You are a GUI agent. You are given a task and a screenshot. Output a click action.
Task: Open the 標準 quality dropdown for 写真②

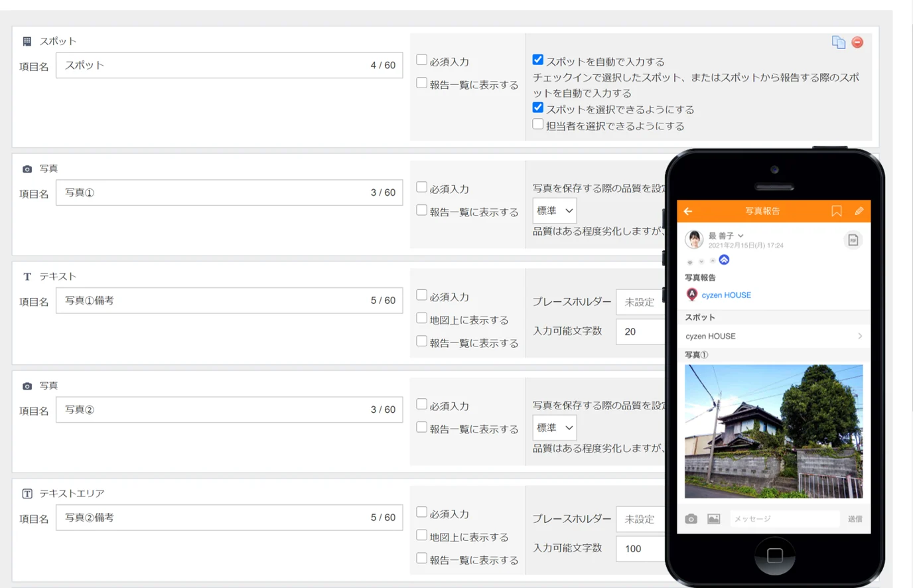554,428
